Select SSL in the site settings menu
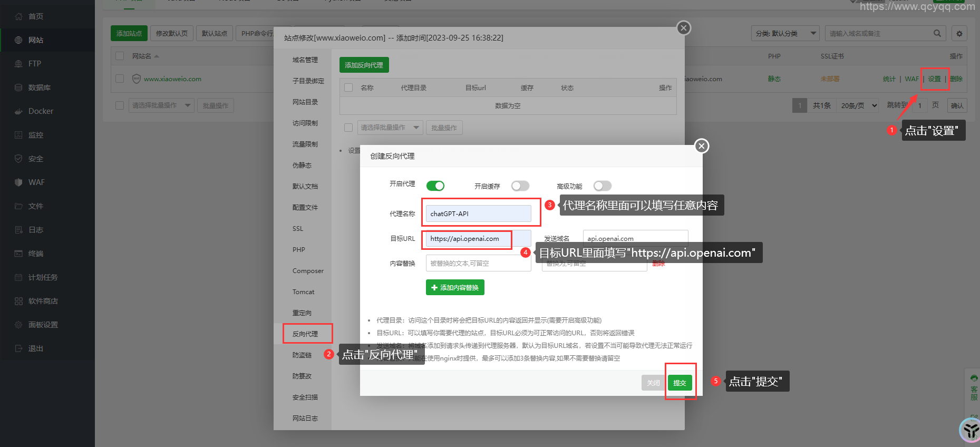Screen dimensions: 980x447 tap(298, 229)
